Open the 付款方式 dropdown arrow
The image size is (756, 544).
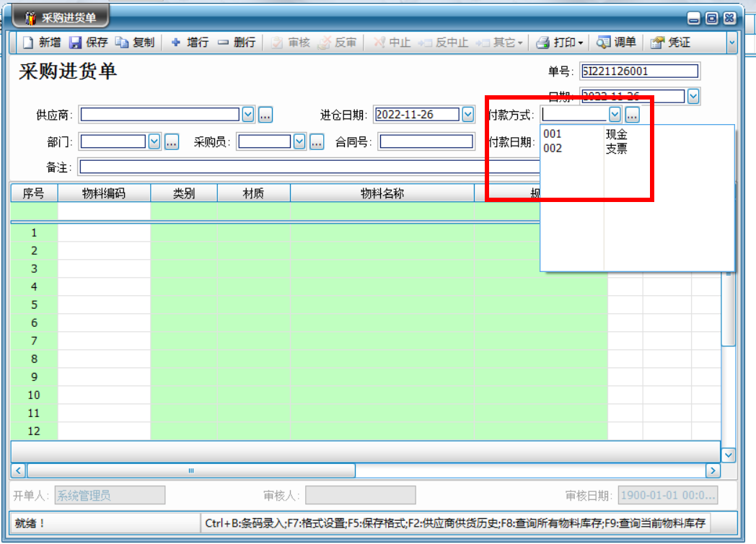click(x=615, y=115)
